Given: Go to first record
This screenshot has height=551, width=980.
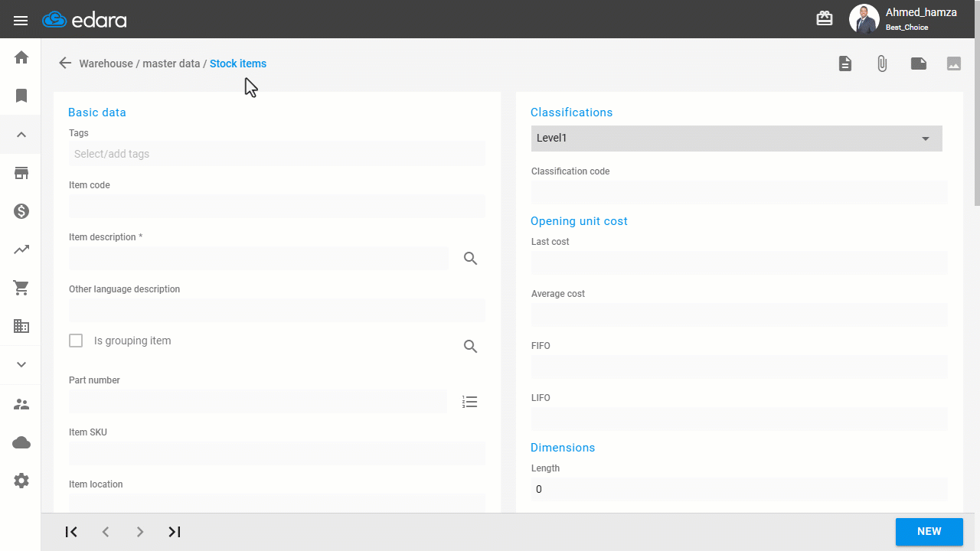Looking at the screenshot, I should [x=71, y=532].
